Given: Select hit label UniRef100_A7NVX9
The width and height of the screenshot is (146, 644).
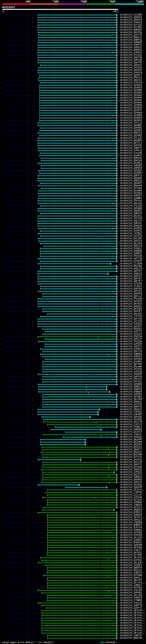Looking at the screenshot, I should 131,52.
